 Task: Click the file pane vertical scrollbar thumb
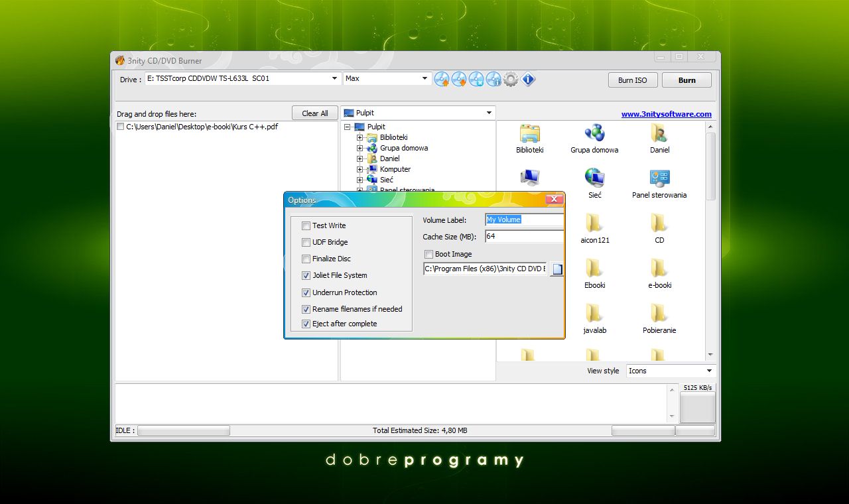click(x=710, y=166)
